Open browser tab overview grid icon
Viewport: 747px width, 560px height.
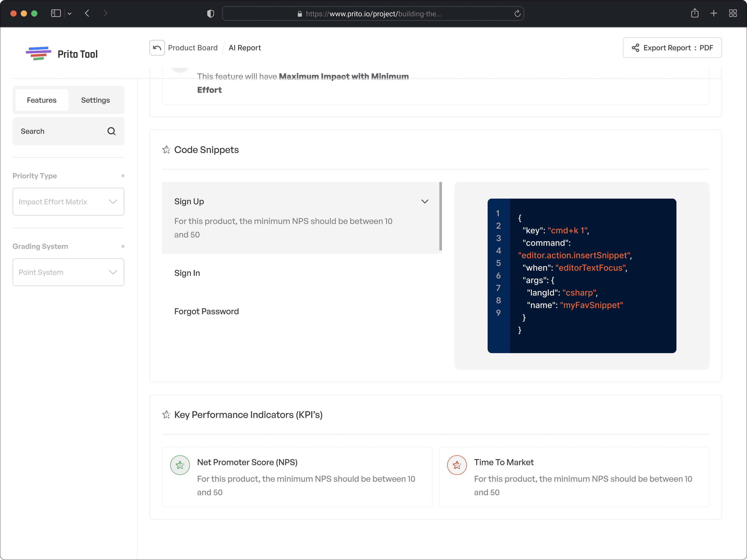tap(732, 13)
